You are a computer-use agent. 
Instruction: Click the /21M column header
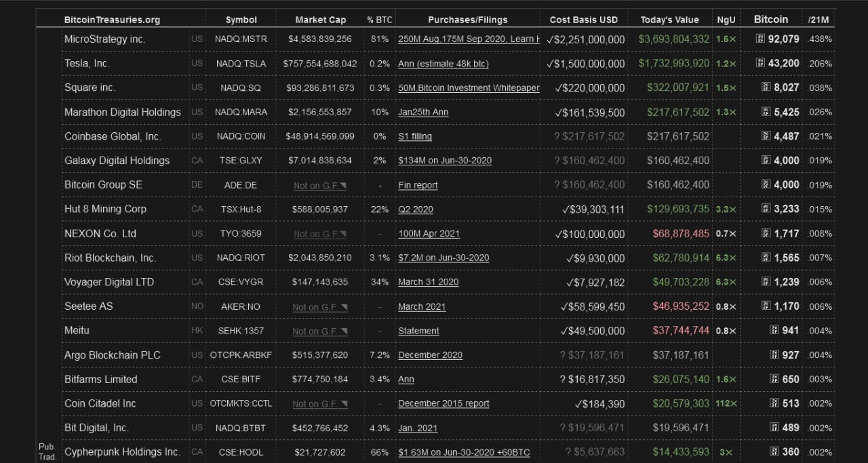pyautogui.click(x=819, y=20)
